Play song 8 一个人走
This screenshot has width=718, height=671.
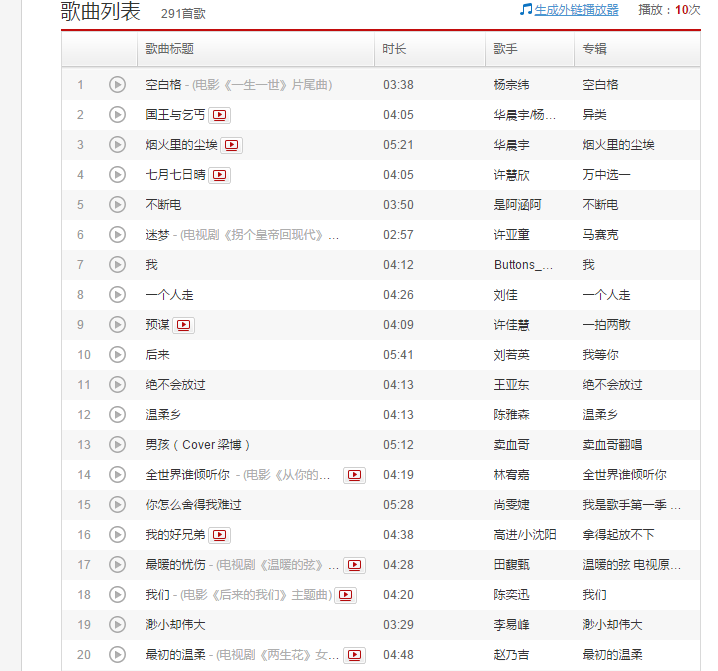(x=117, y=295)
